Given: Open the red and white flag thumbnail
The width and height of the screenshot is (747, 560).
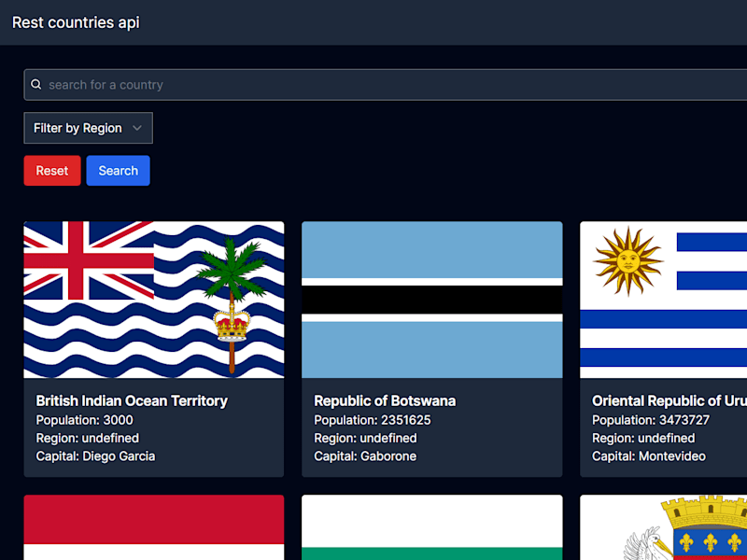Looking at the screenshot, I should 154,527.
